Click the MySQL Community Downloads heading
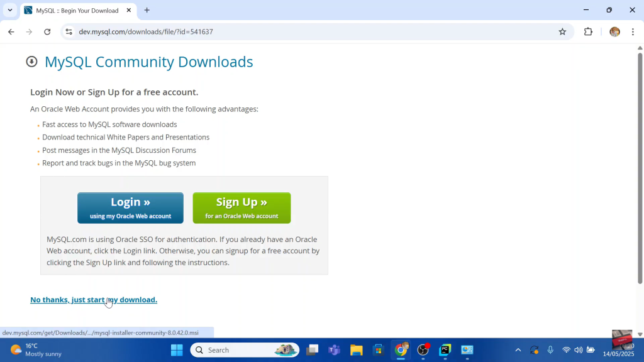This screenshot has height=362, width=644. (148, 62)
